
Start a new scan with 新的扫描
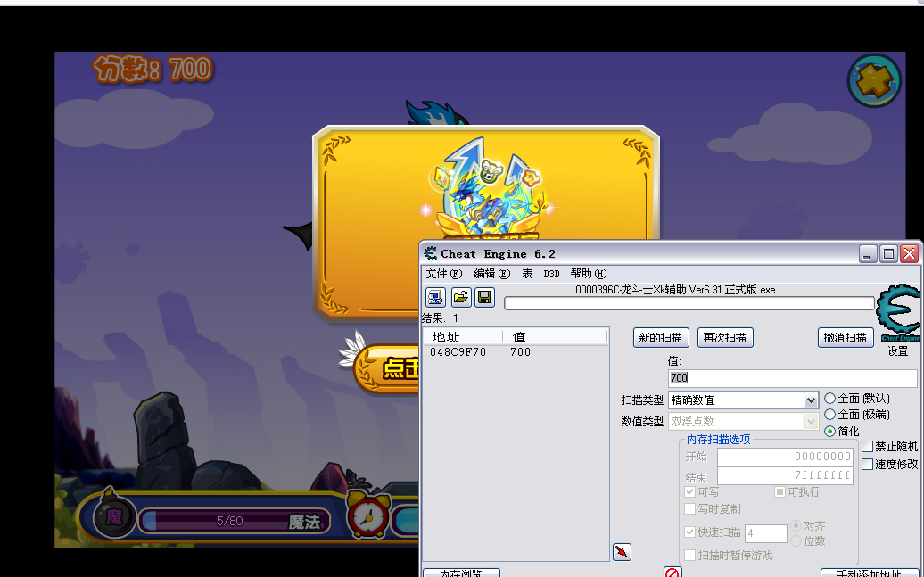(661, 338)
